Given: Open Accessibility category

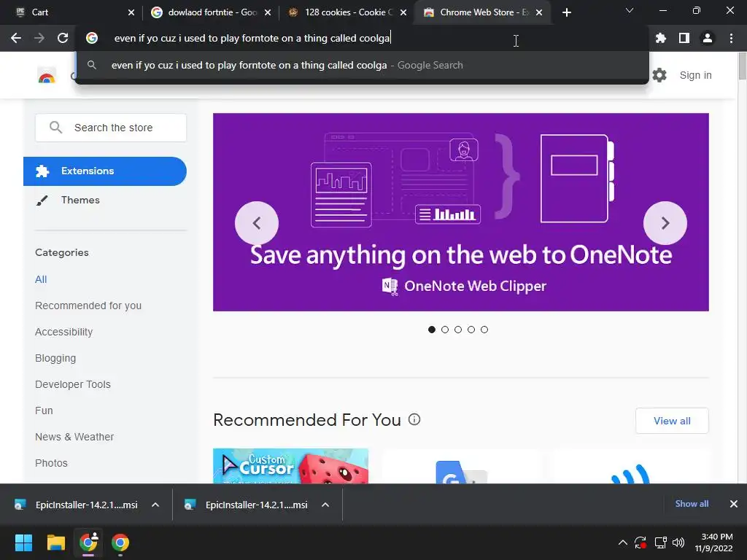Looking at the screenshot, I should (64, 332).
